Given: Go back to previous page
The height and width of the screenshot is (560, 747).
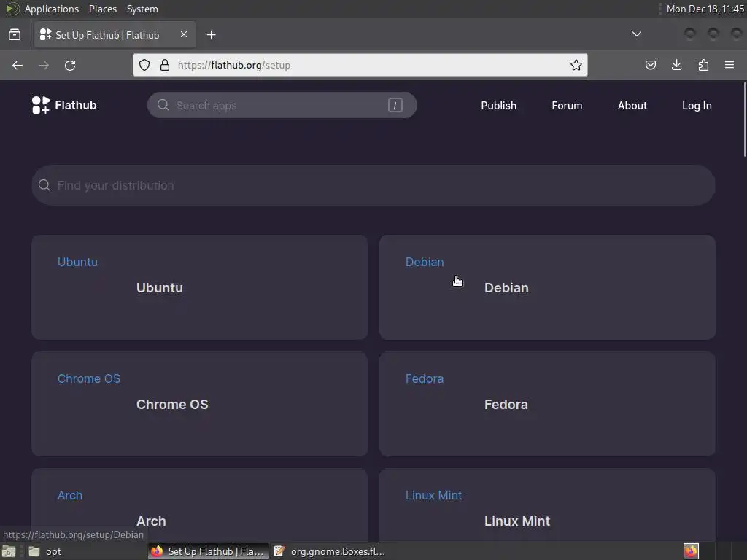Looking at the screenshot, I should [x=18, y=65].
